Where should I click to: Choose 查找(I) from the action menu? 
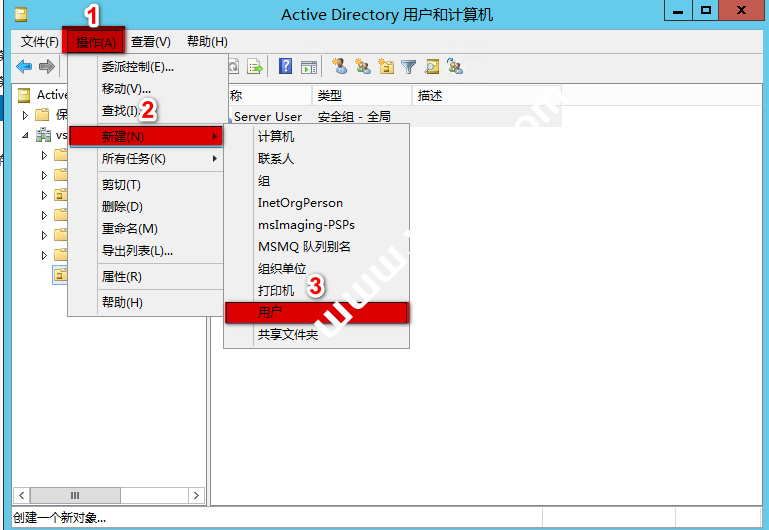point(146,111)
